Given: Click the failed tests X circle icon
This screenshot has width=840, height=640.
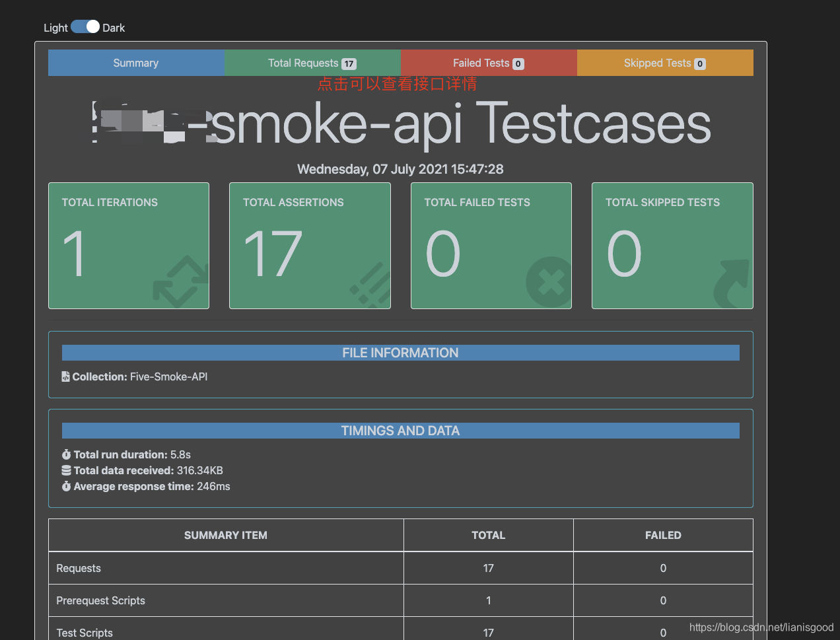Looking at the screenshot, I should point(549,283).
